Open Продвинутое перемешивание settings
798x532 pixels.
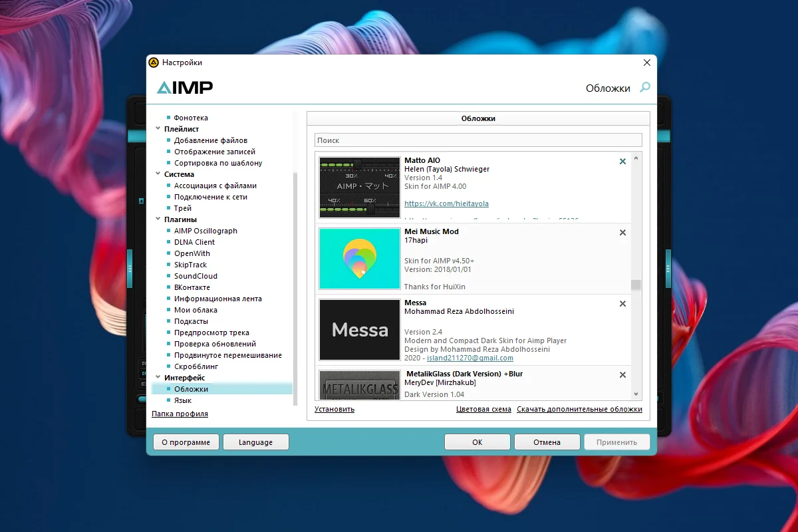[228, 355]
